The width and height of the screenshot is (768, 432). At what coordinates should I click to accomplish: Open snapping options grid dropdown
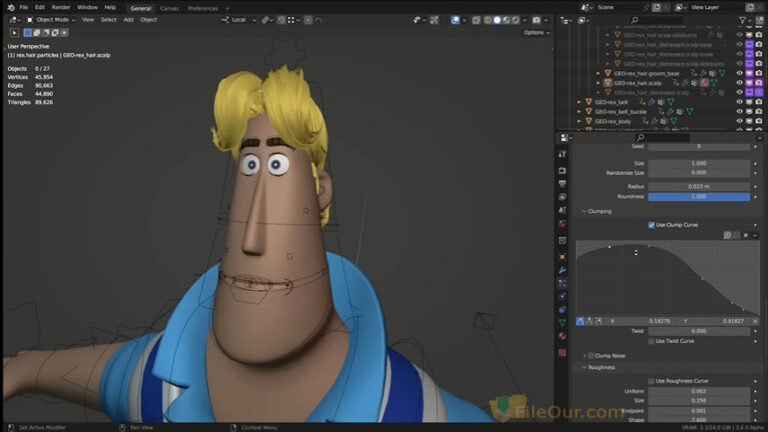tap(293, 20)
